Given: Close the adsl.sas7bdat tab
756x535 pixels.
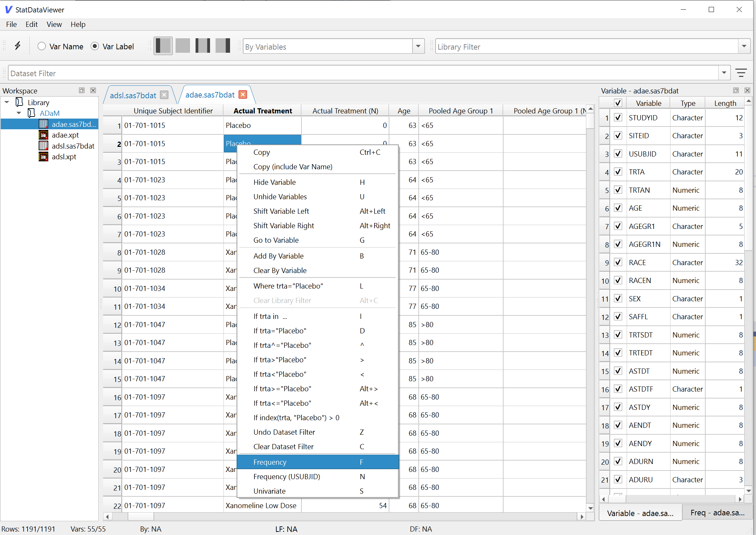Looking at the screenshot, I should pos(165,95).
